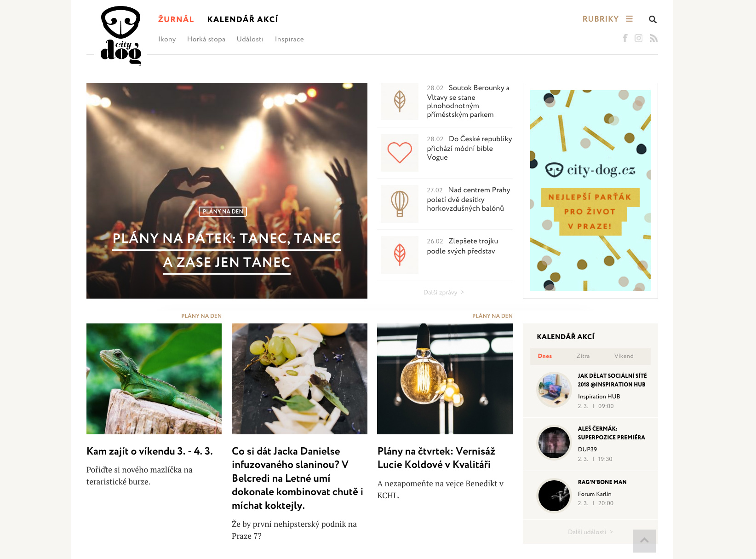Open the Plány na pátek headline article
The height and width of the screenshot is (559, 756).
(x=227, y=250)
